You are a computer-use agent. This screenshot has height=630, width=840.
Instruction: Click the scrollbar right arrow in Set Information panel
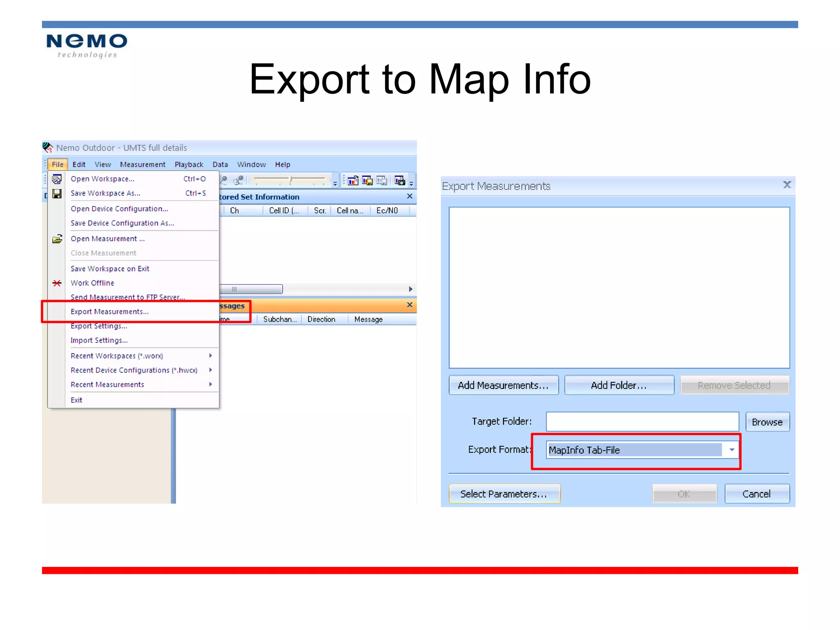point(411,289)
